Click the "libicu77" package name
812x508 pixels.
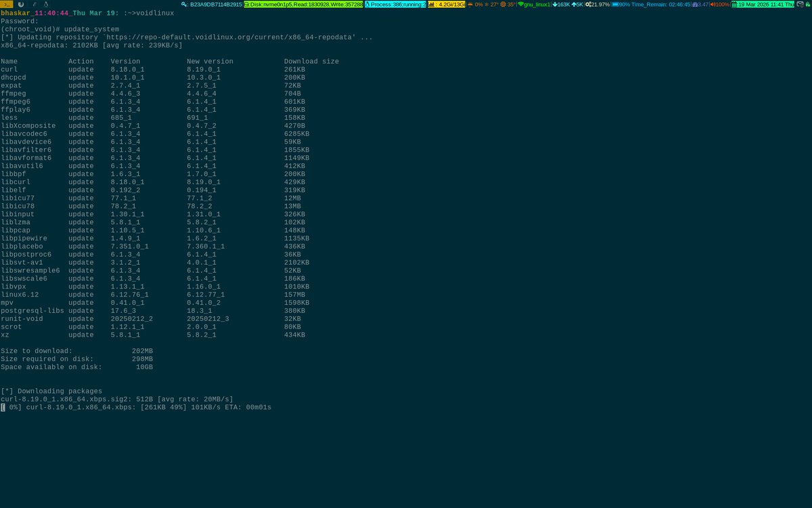click(18, 199)
